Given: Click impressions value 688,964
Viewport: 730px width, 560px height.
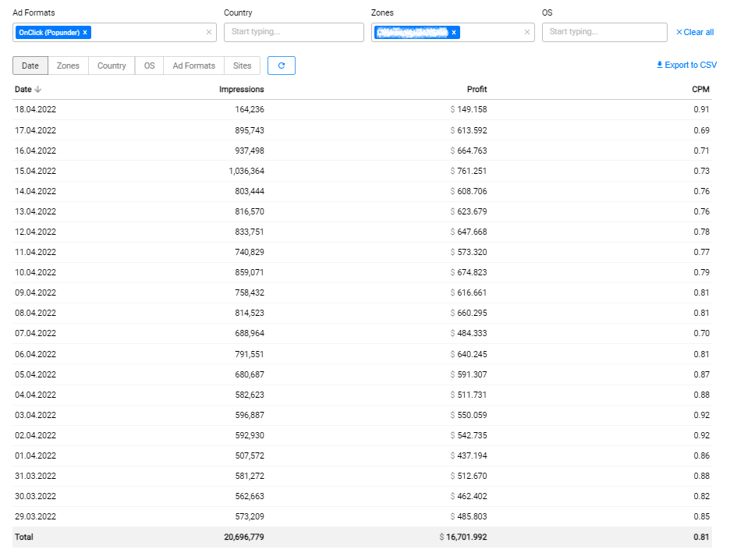Looking at the screenshot, I should click(x=250, y=333).
